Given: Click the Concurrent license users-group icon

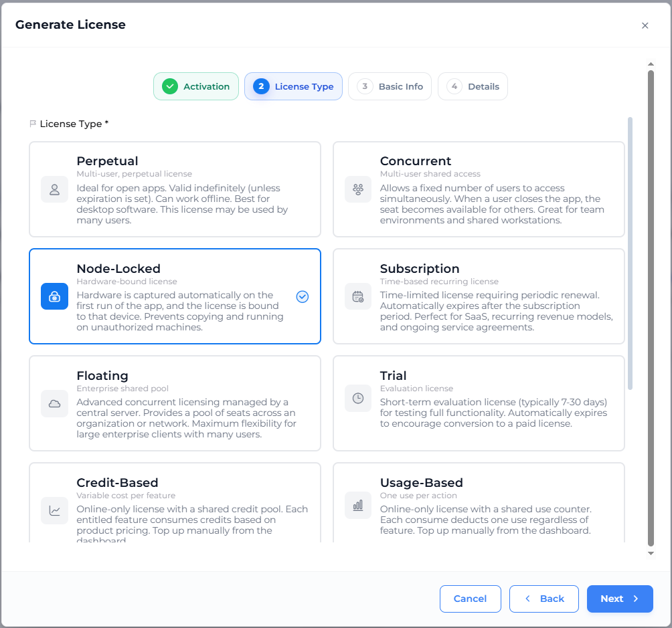Looking at the screenshot, I should point(358,189).
